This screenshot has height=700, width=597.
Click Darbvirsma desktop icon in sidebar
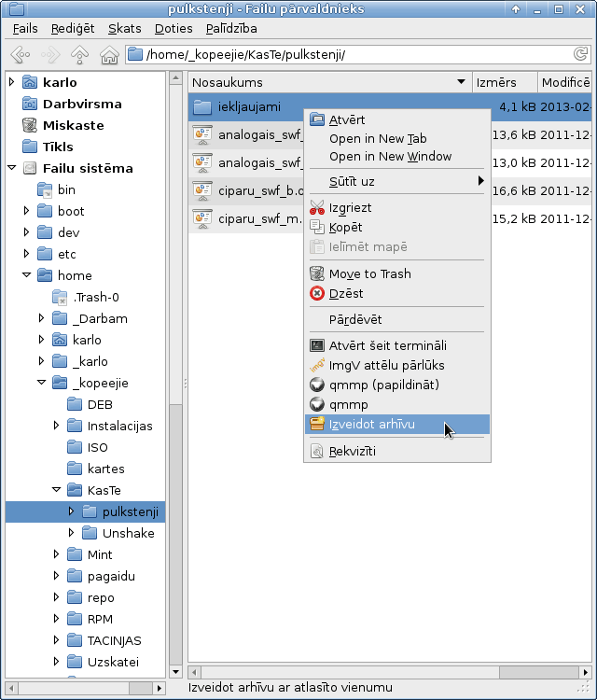(30, 104)
